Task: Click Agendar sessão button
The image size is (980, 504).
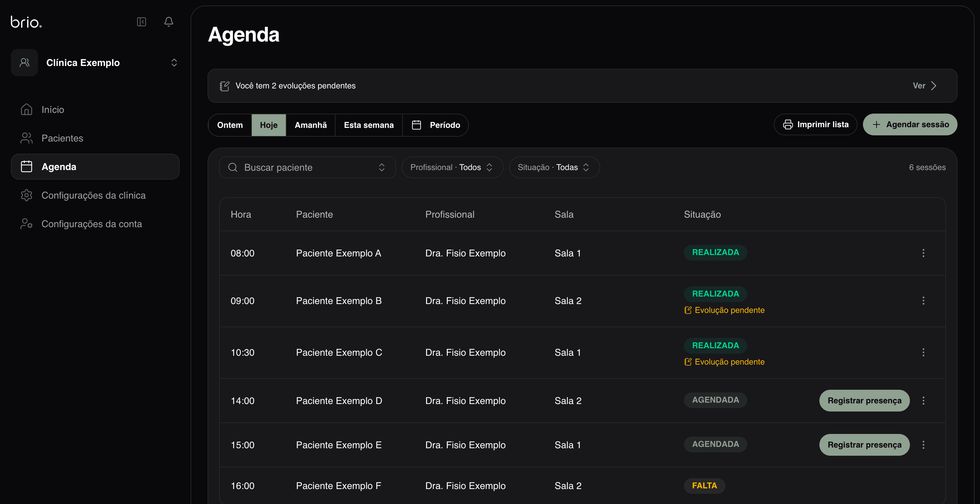Action: (910, 125)
